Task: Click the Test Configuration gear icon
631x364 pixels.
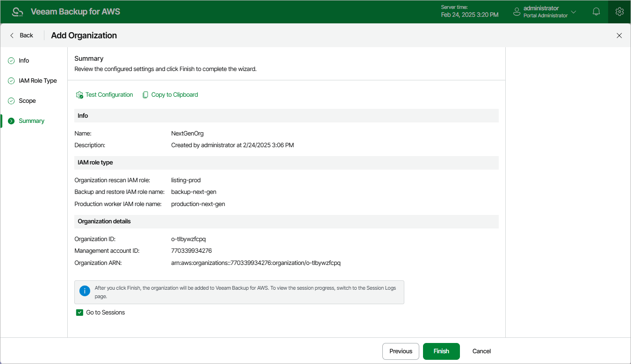Action: coord(79,95)
